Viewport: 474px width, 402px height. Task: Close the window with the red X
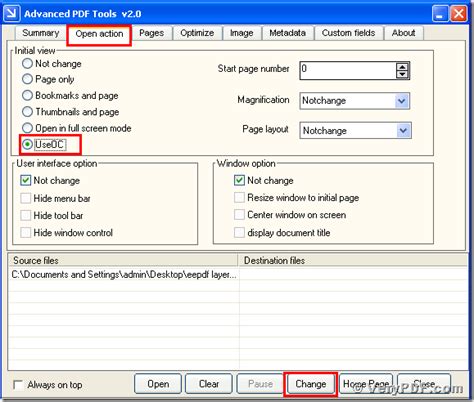tap(459, 14)
